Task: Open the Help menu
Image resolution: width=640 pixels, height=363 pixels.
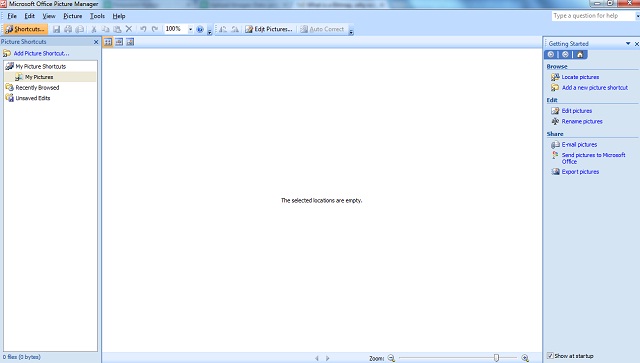Action: tap(119, 16)
